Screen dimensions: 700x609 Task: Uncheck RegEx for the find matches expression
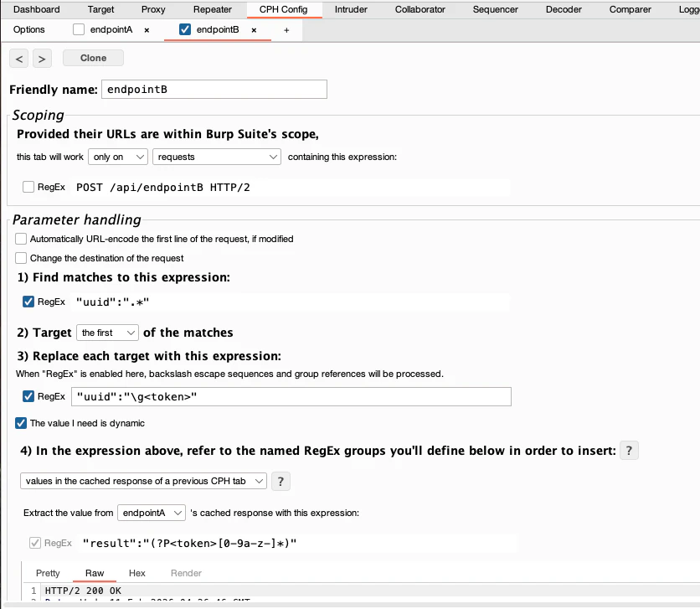[28, 302]
